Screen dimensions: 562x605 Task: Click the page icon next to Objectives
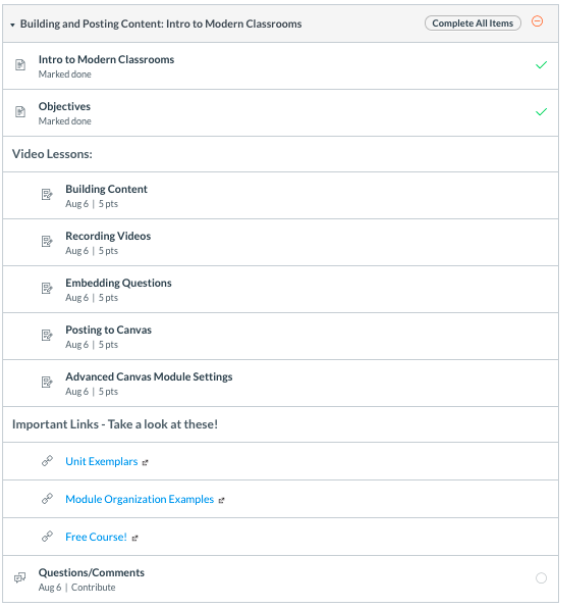(20, 112)
